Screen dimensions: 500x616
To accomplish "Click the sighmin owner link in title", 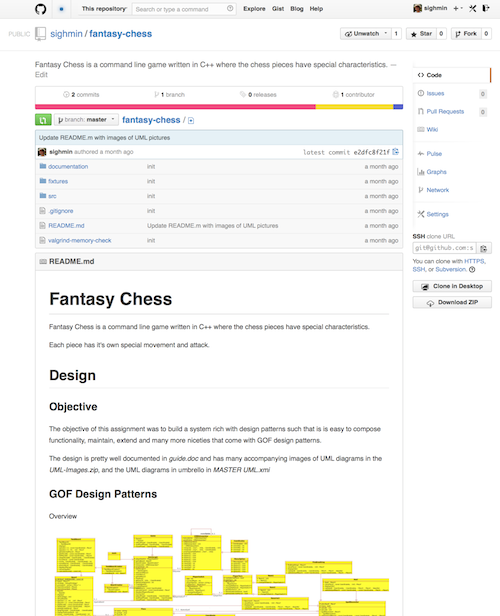I will [66, 34].
